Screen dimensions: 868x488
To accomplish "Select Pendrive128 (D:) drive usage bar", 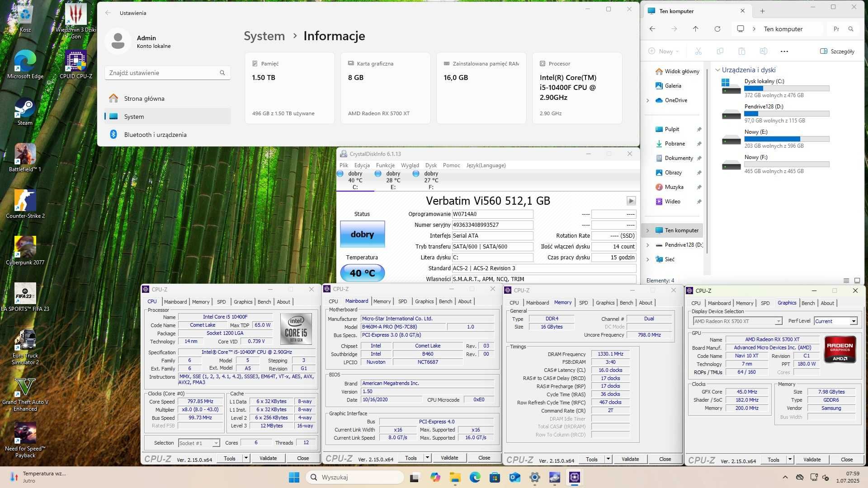I will pos(787,114).
